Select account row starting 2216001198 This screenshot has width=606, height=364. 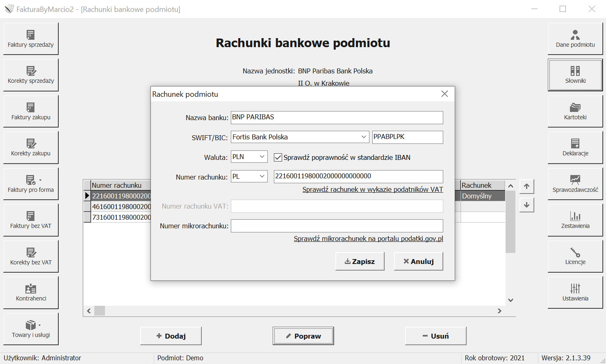(121, 196)
